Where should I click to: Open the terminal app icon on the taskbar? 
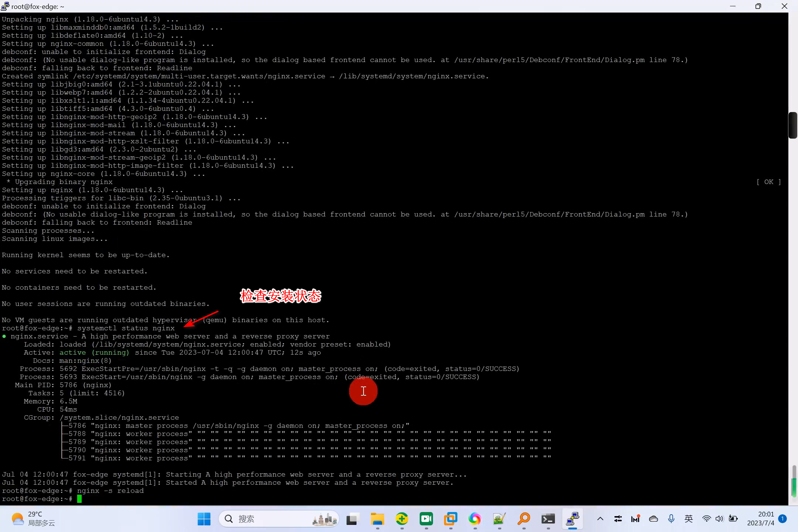(x=548, y=519)
